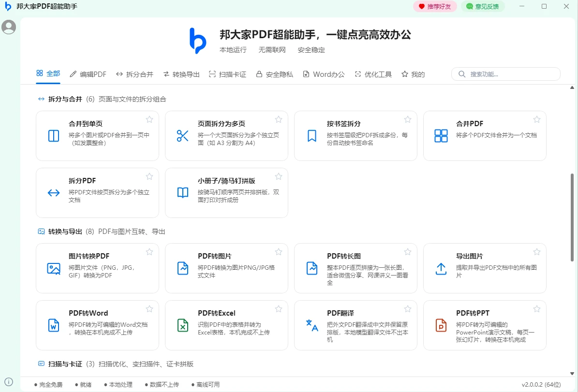Open the 我的 favorites tab
The width and height of the screenshot is (578, 392).
(413, 74)
